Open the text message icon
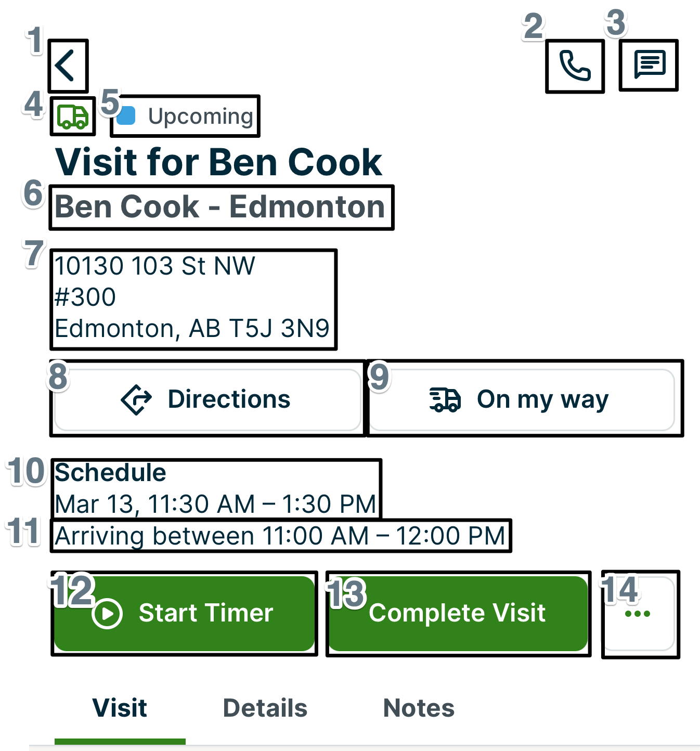700x751 pixels. pyautogui.click(x=649, y=64)
